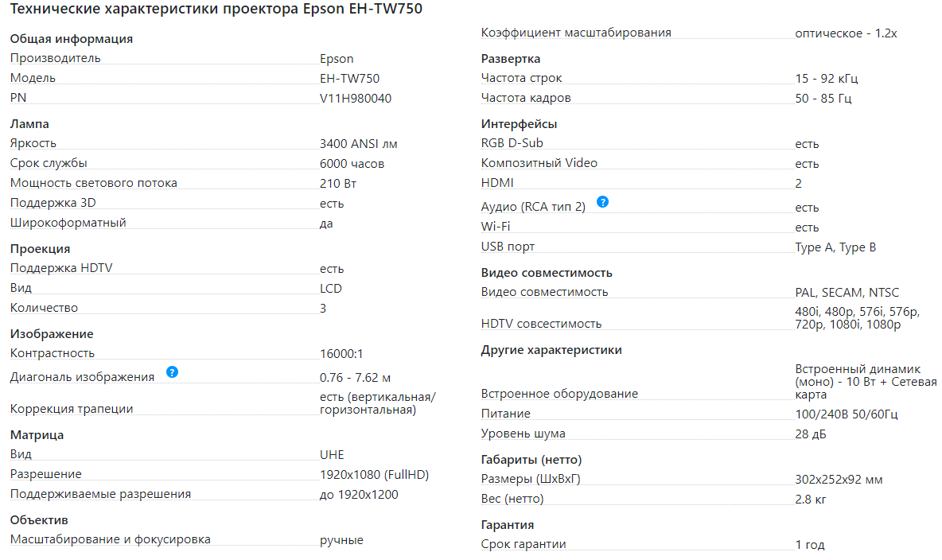Click the Коэффициент масштабирования label

click(576, 33)
